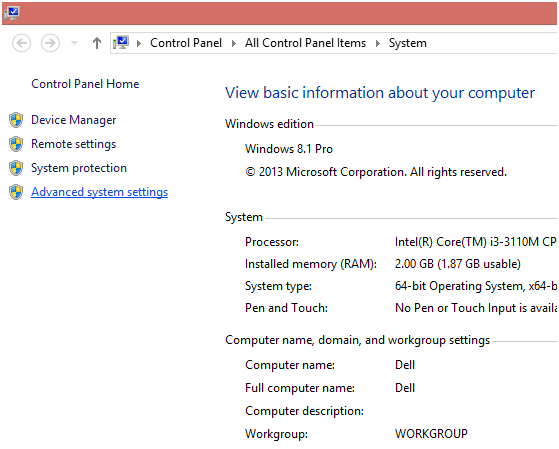The image size is (559, 449).
Task: Click the Back navigation arrow
Action: (x=21, y=43)
